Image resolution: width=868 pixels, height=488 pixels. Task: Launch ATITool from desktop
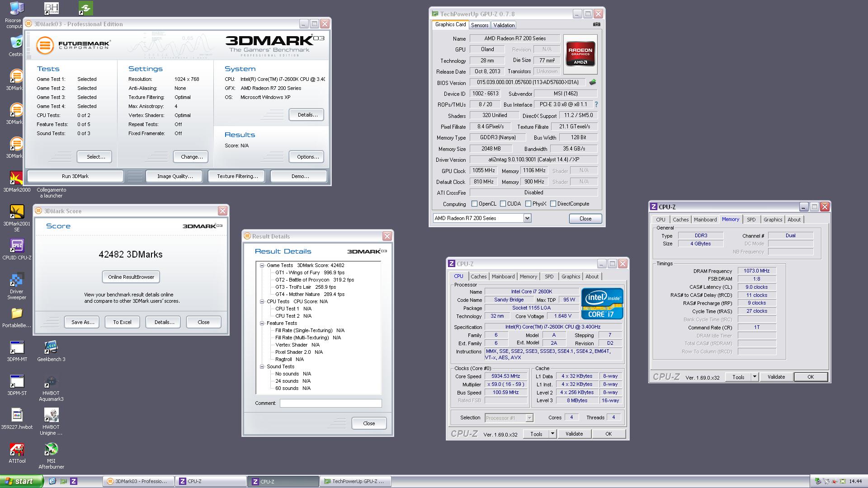(17, 453)
